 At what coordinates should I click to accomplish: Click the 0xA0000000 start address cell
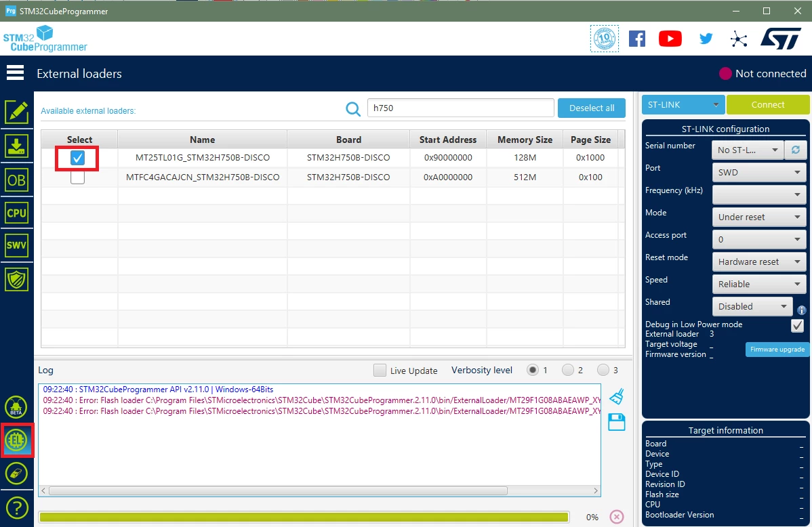click(x=448, y=177)
